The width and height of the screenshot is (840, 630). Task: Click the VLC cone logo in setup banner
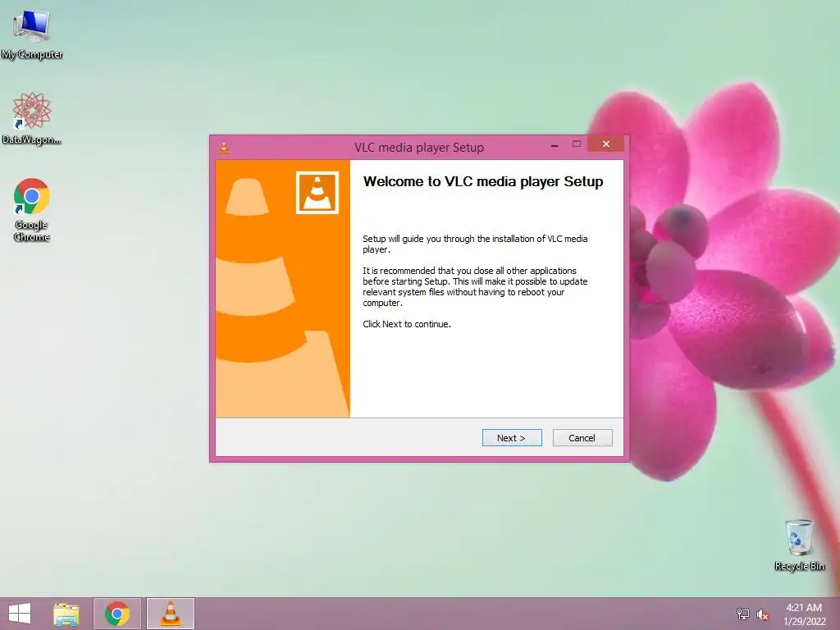pos(317,192)
